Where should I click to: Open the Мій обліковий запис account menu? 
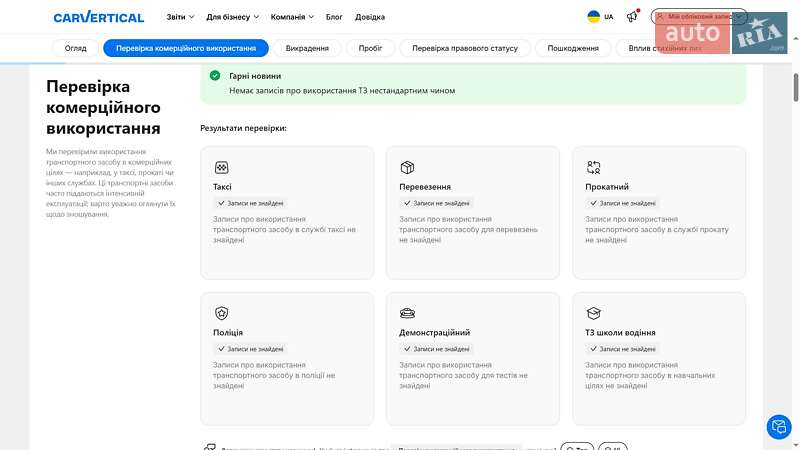699,17
